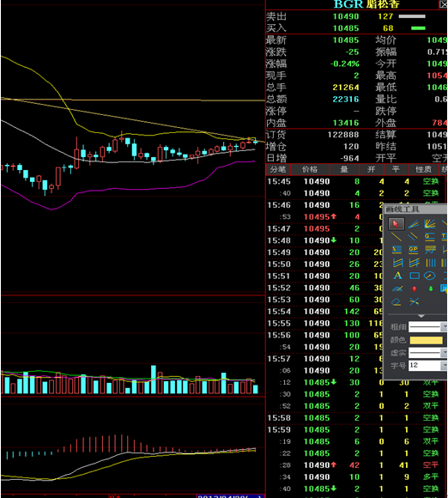Select the text annotation A tool
The image size is (448, 498).
pyautogui.click(x=397, y=276)
